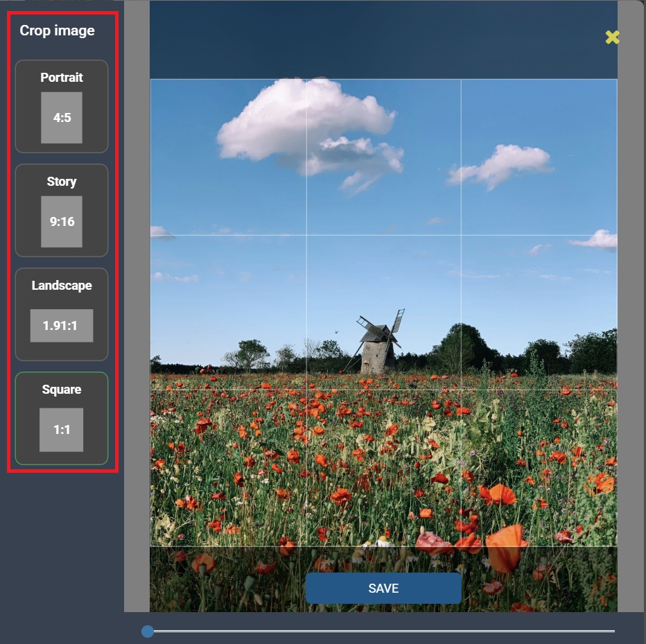Close the crop dialog with yellow X
Screen dimensions: 646x644
pos(612,37)
